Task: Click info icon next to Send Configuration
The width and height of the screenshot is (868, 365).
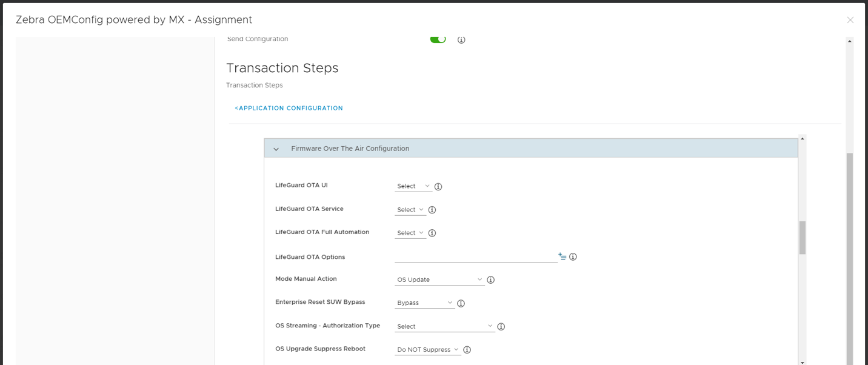Action: [461, 40]
